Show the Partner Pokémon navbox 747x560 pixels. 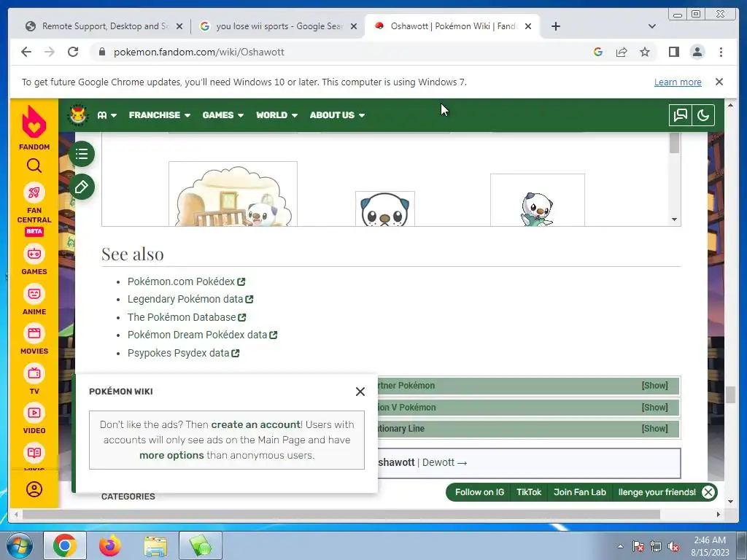coord(654,386)
